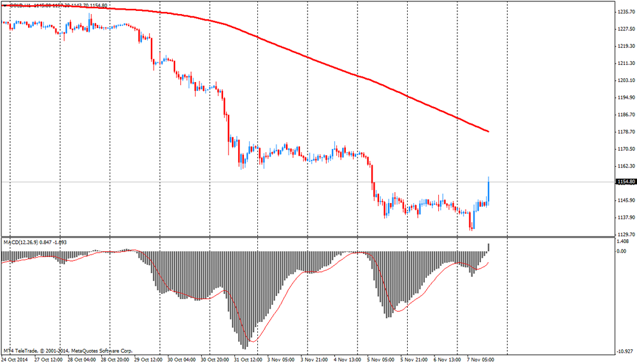The width and height of the screenshot is (637, 364).
Task: Click the 24 Oct 2014 date label
Action: [15, 360]
